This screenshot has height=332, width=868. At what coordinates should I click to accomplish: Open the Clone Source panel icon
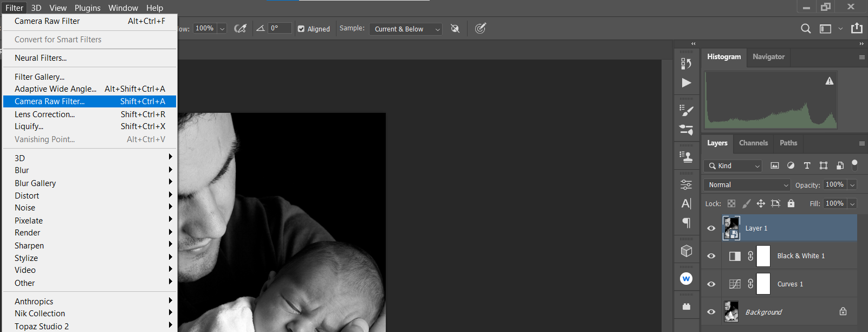[x=686, y=157]
